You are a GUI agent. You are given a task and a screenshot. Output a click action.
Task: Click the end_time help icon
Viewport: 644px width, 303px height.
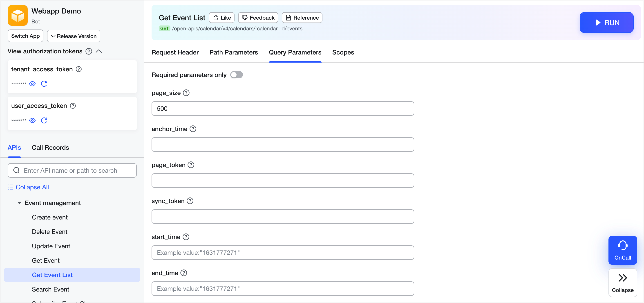click(x=184, y=273)
